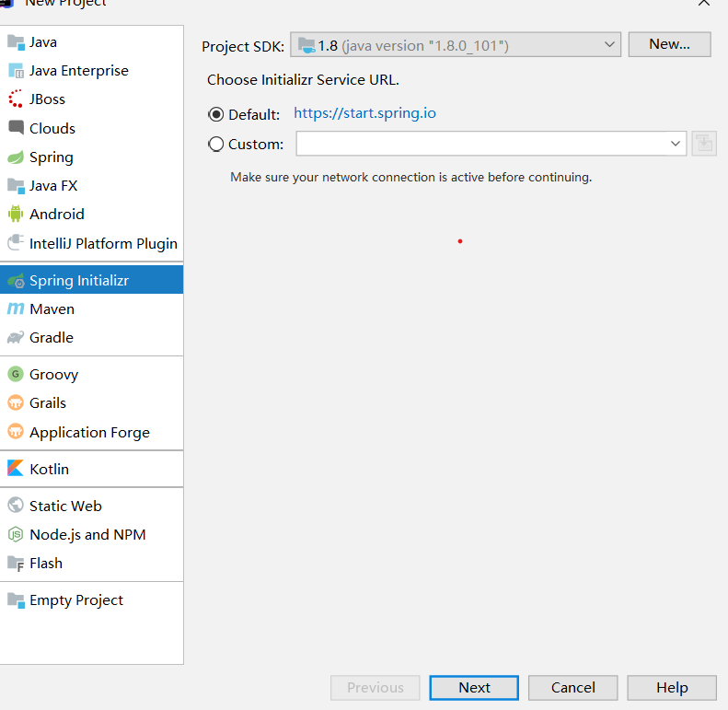This screenshot has width=728, height=710.
Task: Select 'IntelliJ Platform Plugin' entry
Action: (x=91, y=243)
